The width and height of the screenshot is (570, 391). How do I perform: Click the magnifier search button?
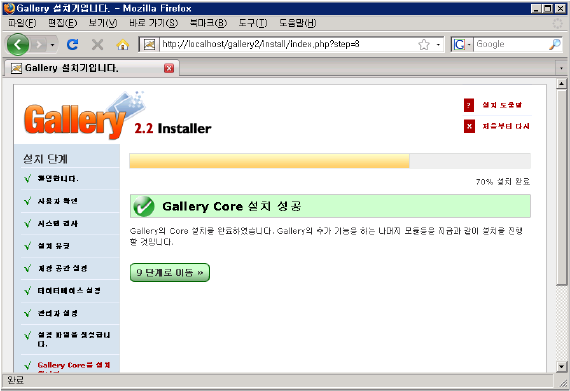[555, 44]
